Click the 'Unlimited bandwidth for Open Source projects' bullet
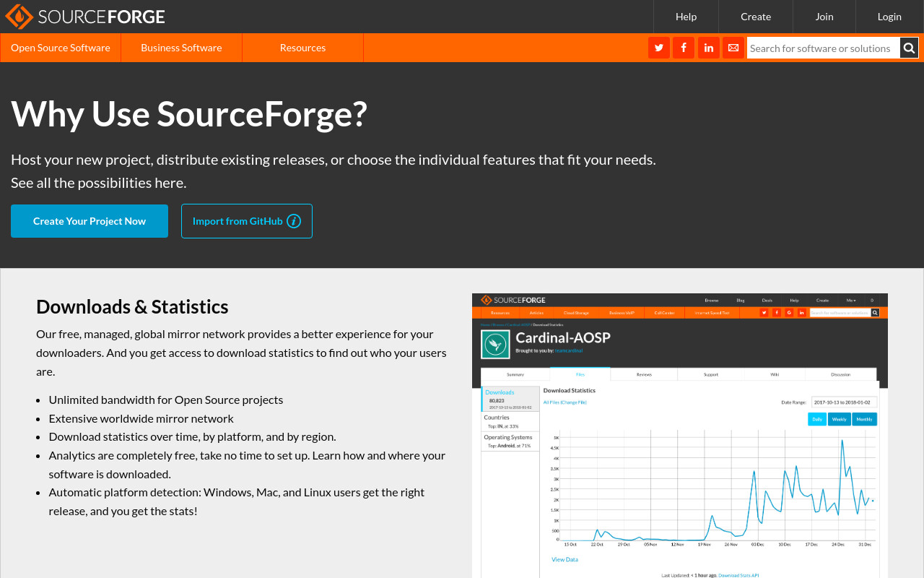This screenshot has width=924, height=578. click(x=166, y=400)
